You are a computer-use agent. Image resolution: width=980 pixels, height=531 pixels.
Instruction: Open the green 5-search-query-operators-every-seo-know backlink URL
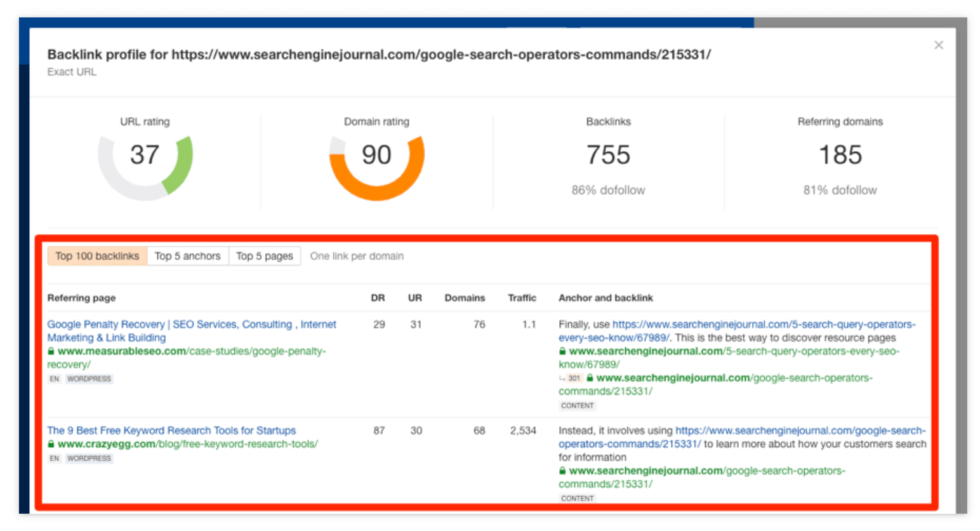tap(729, 358)
